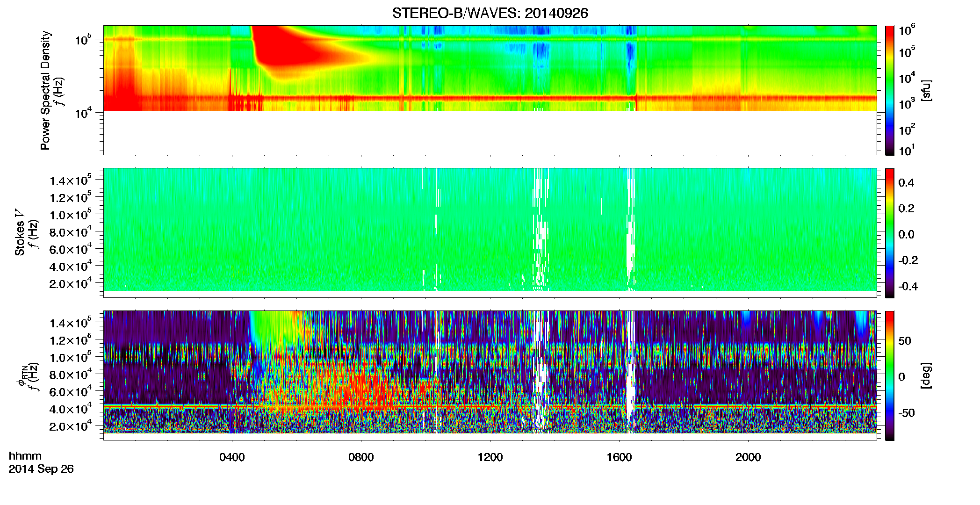The width and height of the screenshot is (980, 505).
Task: Click the "0.4" tick on Stokes colorbar
Action: (x=906, y=183)
